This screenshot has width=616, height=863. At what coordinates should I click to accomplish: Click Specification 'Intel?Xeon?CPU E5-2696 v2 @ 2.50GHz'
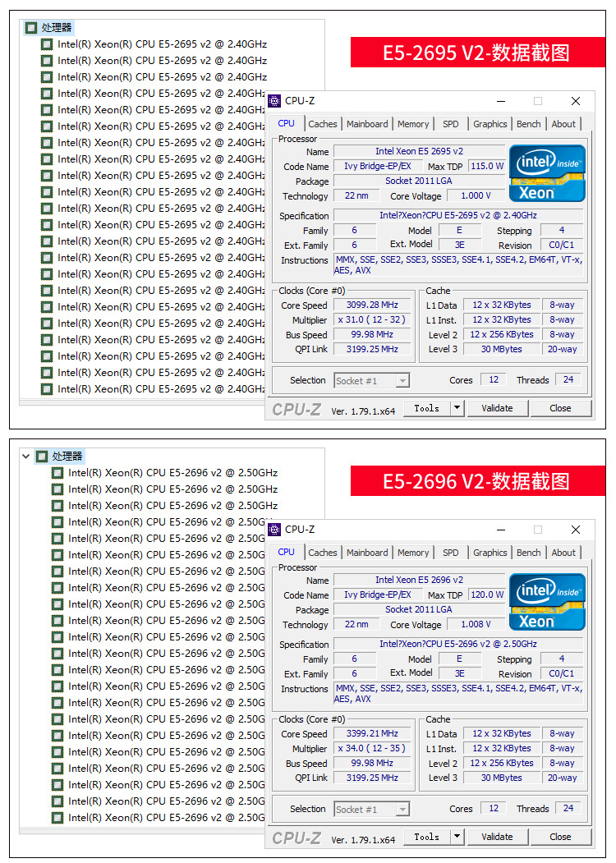tap(458, 645)
